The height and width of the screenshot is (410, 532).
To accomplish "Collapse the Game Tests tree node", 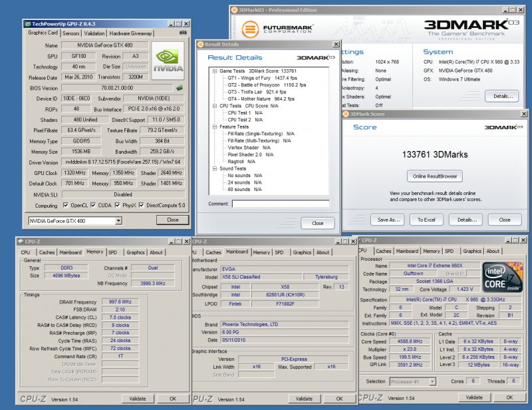I will click(x=215, y=71).
